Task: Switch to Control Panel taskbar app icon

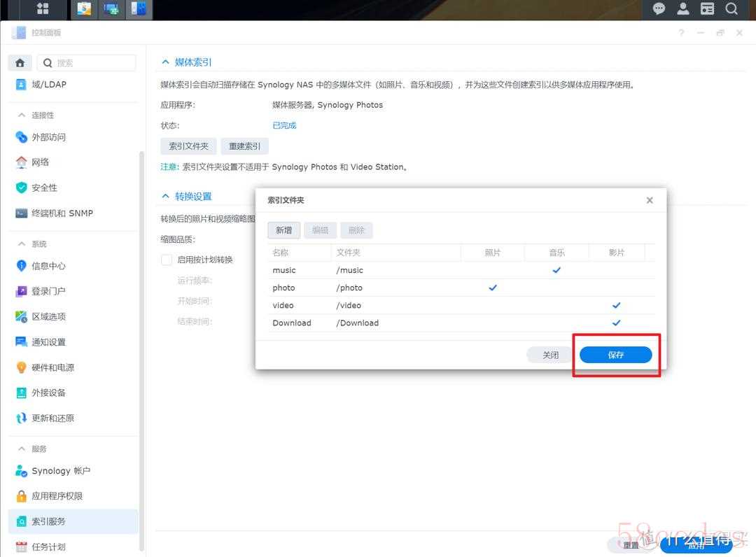Action: tap(139, 9)
